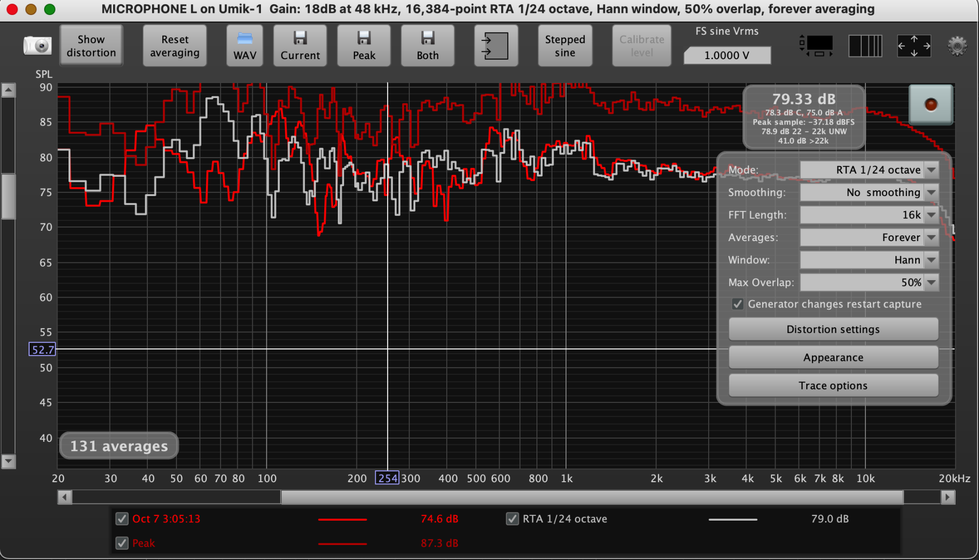Save the Current trace
The height and width of the screenshot is (560, 979).
point(300,46)
